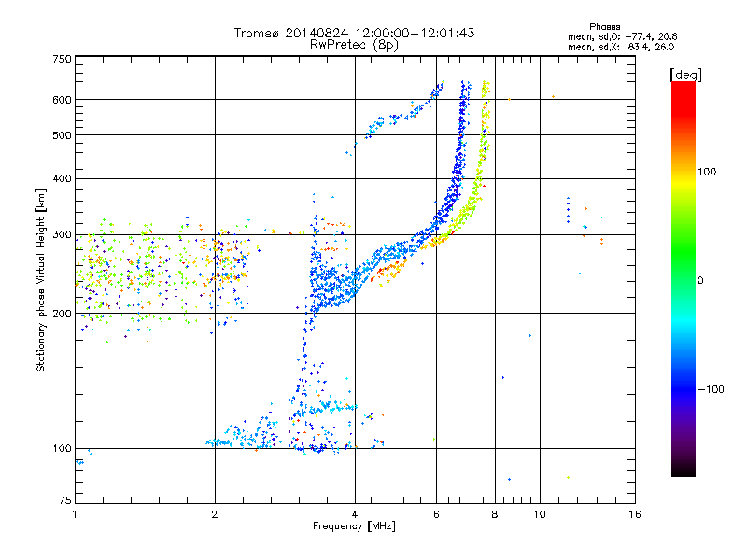This screenshot has height=560, width=747.
Task: Click the '400' y-axis tick label
Action: click(62, 178)
